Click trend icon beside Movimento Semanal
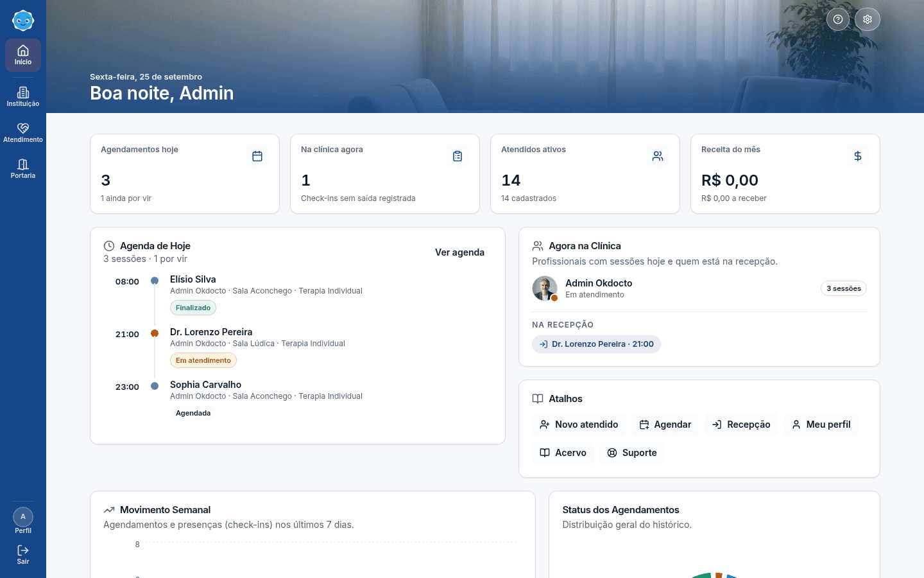 click(x=109, y=510)
